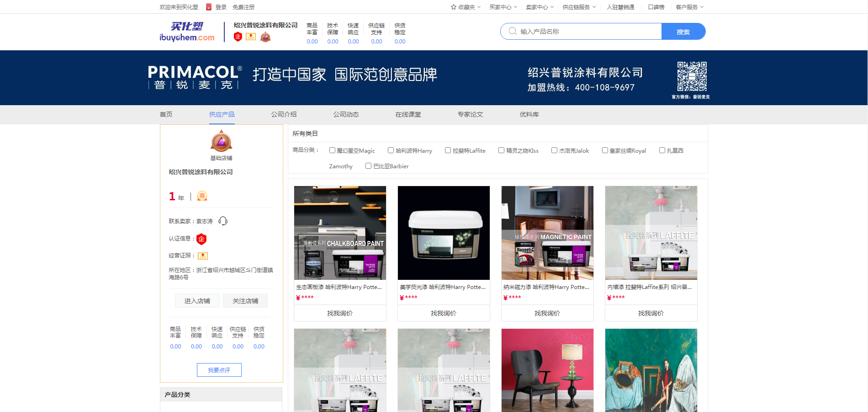Viewport: 868px width, 412px height.
Task: Click the 纳米磁力漆 哈利波特 product title
Action: click(546, 287)
